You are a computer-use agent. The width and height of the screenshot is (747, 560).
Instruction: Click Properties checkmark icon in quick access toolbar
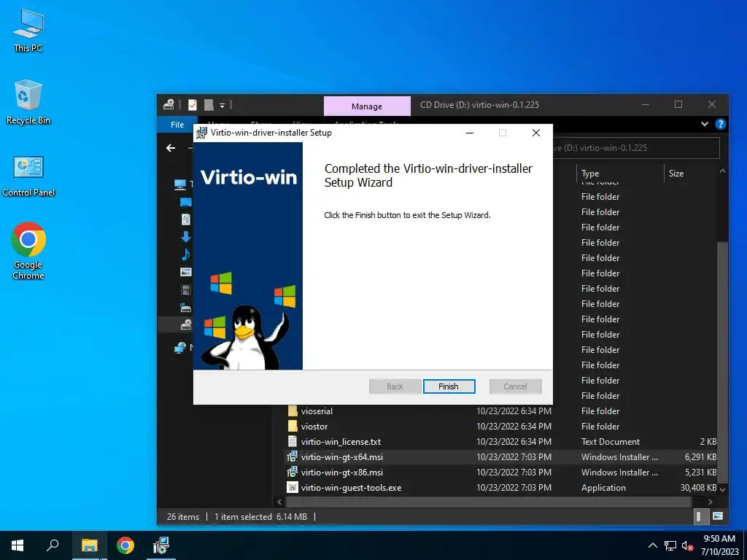(193, 105)
